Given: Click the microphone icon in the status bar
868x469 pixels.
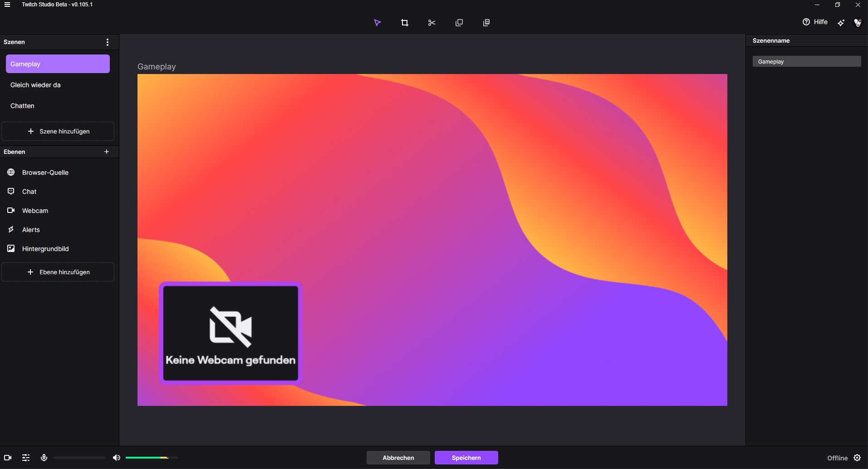Looking at the screenshot, I should (44, 457).
